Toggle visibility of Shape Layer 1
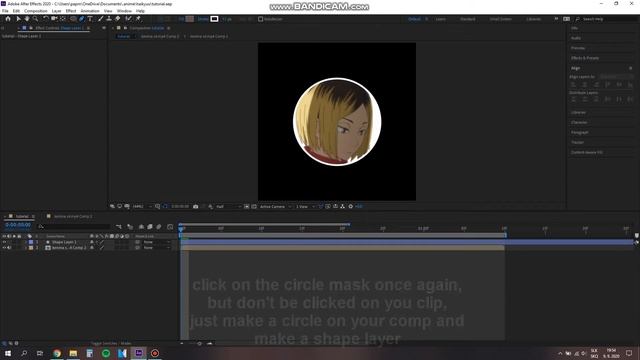Screen dimensions: 640x360 [x=4, y=242]
